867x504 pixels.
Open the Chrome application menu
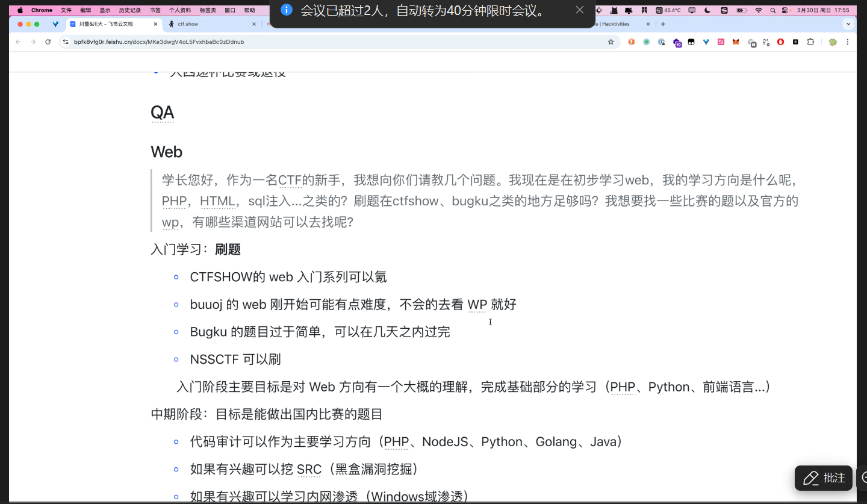pyautogui.click(x=42, y=10)
